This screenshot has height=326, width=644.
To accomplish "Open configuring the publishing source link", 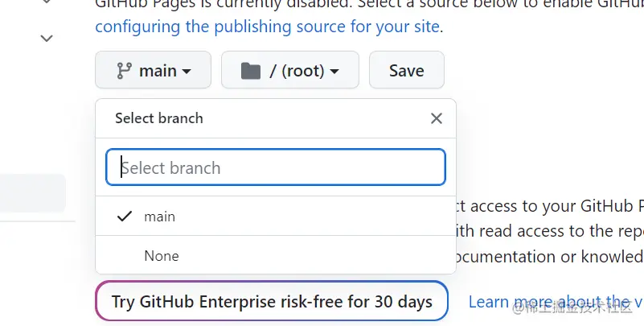I will point(267,27).
